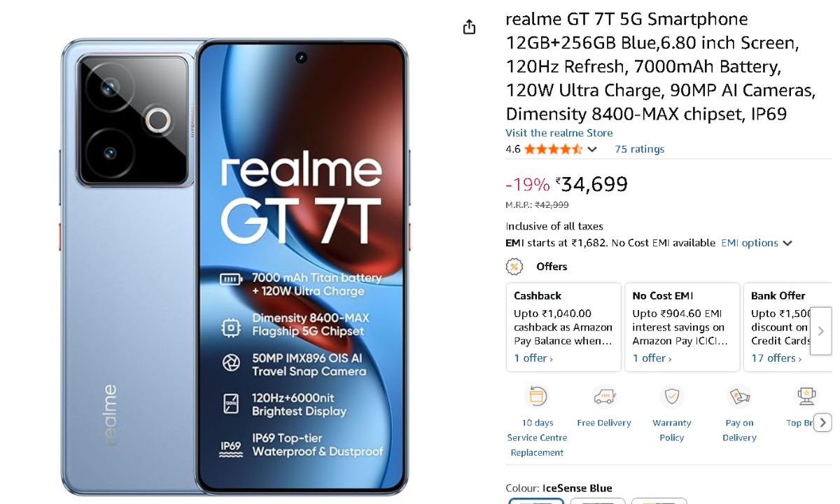Click the Top Brand trophy icon
Screen dimensions: 840x504
(x=806, y=396)
